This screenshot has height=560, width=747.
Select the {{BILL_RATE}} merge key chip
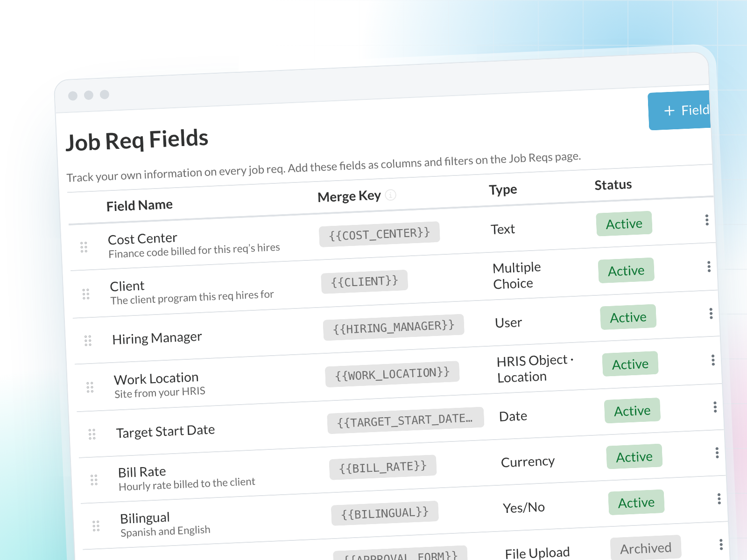coord(383,467)
